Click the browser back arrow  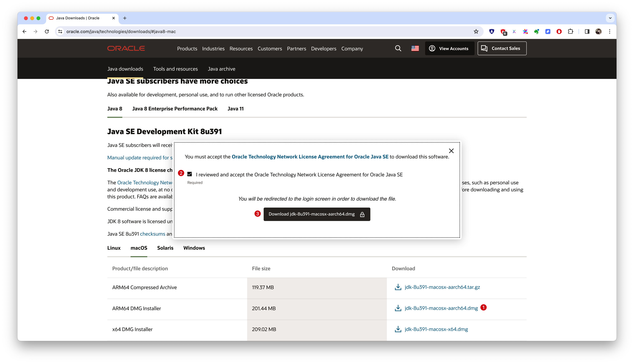(24, 32)
